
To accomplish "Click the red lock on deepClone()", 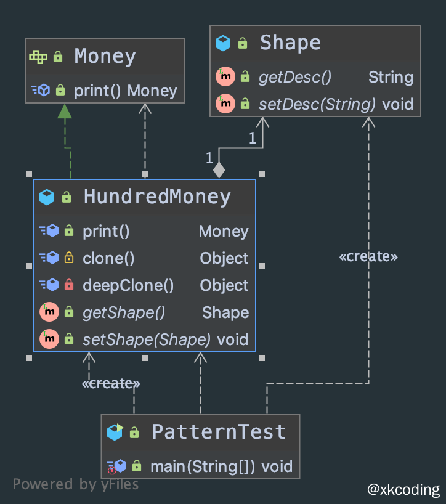I will [69, 285].
